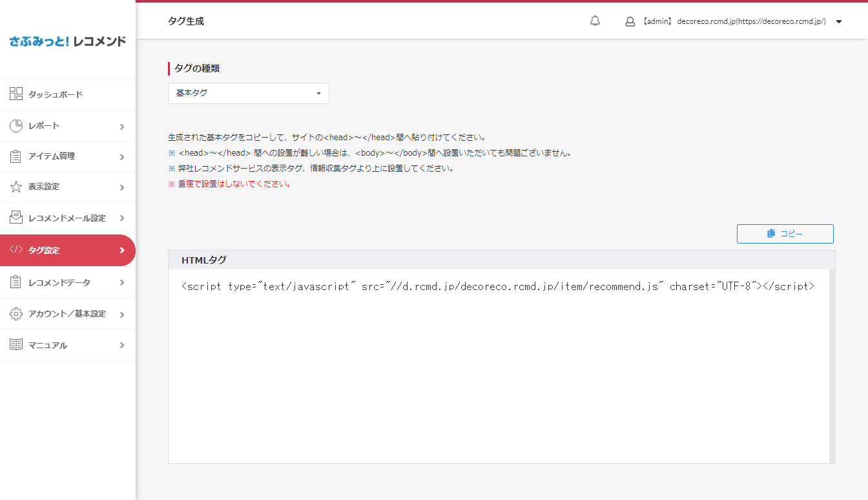Click the レコメンドメール設定 envelope icon

[16, 218]
